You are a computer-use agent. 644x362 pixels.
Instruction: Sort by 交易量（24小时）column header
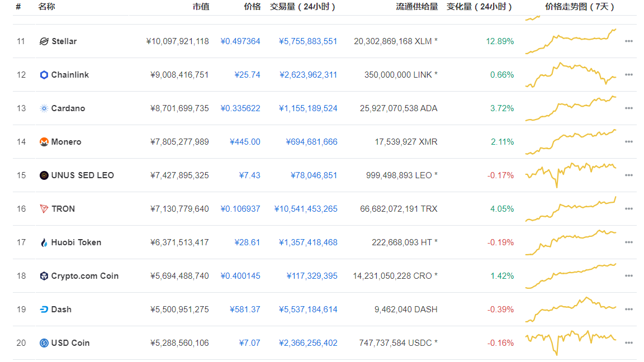304,7
